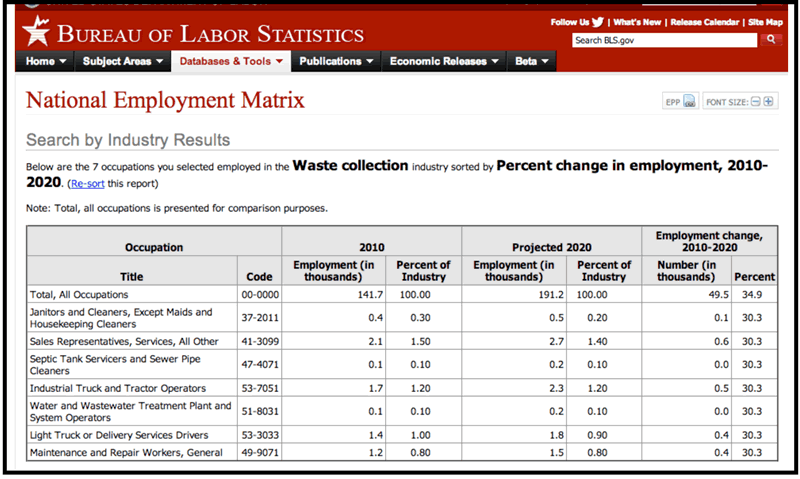Open the Economic Releases menu

point(444,61)
